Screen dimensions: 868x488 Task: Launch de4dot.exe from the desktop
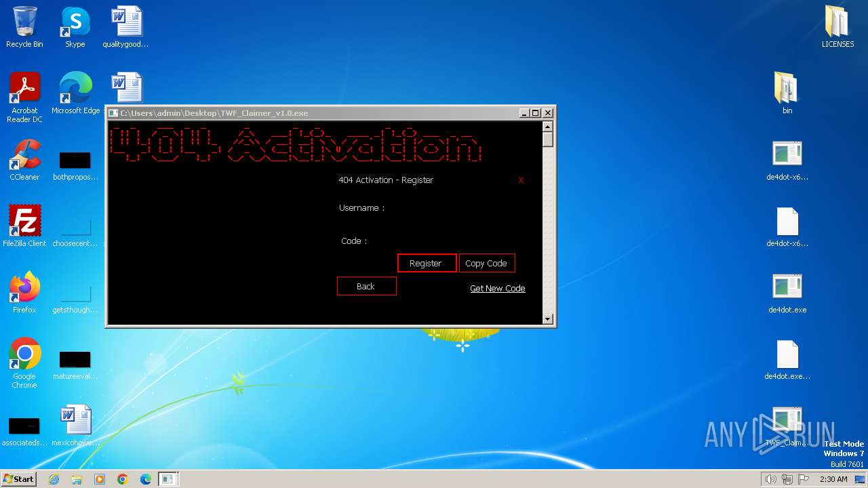(x=787, y=293)
